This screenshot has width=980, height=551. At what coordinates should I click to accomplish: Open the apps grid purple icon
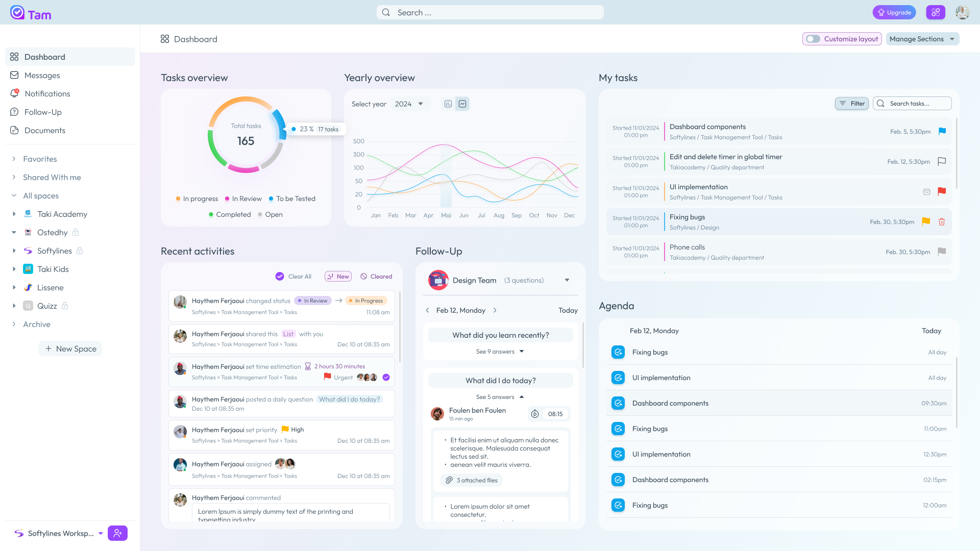point(936,12)
